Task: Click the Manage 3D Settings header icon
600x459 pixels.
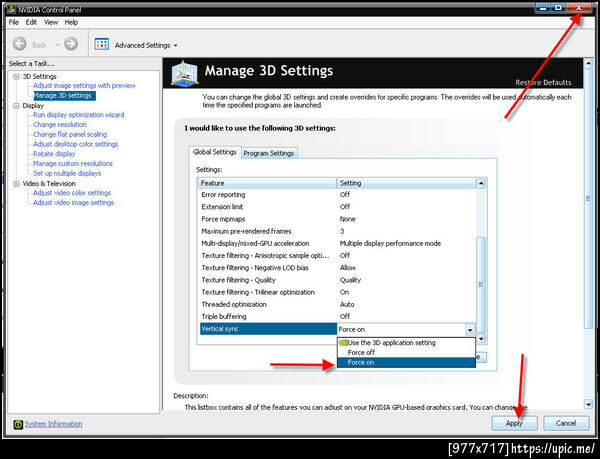Action: coord(184,73)
